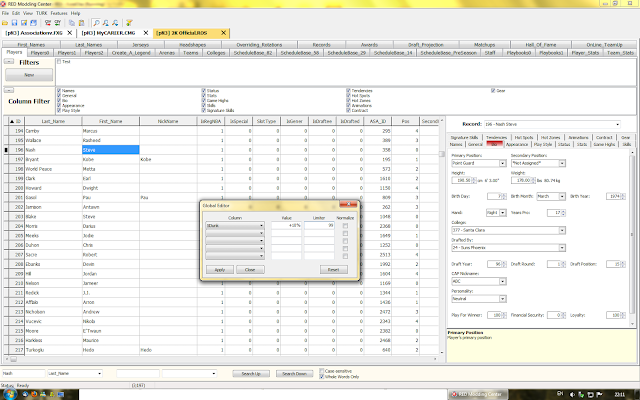This screenshot has height=400, width=640.
Task: Click Close in the Global Editor dialog
Action: pos(250,270)
